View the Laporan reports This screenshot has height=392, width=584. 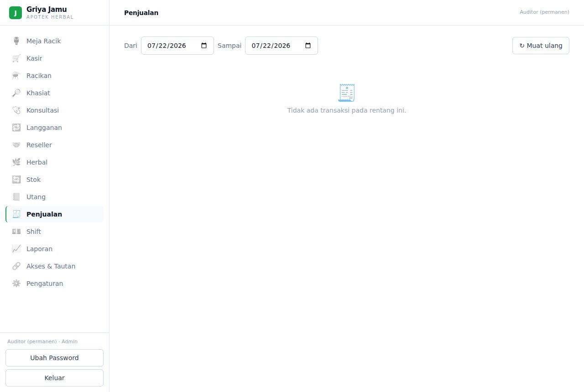click(54, 249)
